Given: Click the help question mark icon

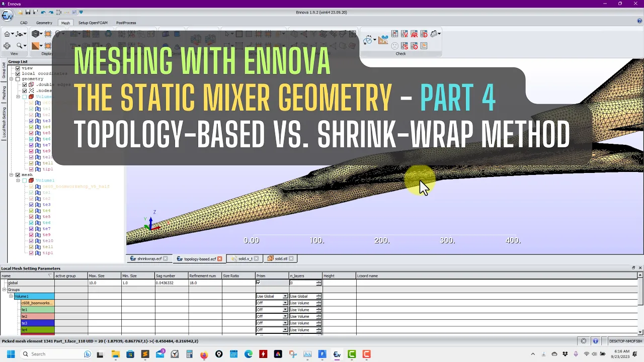Looking at the screenshot, I should 639,21.
